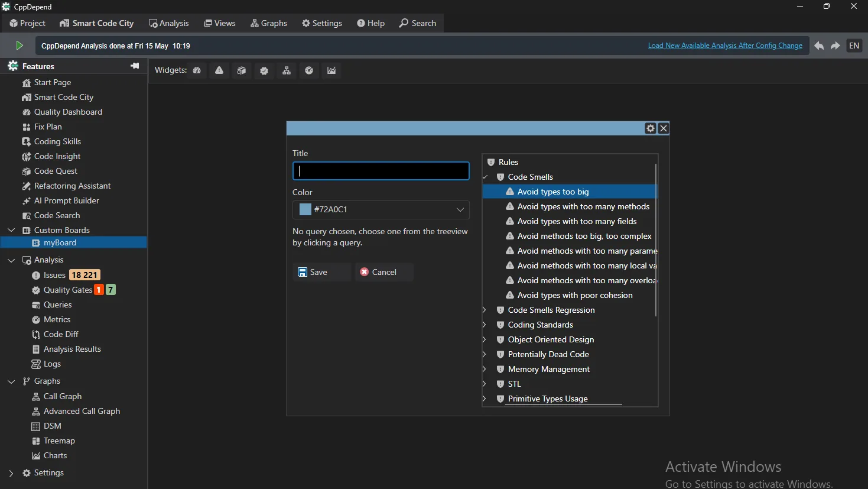Open the Project menu
This screenshot has height=489, width=868.
[27, 23]
